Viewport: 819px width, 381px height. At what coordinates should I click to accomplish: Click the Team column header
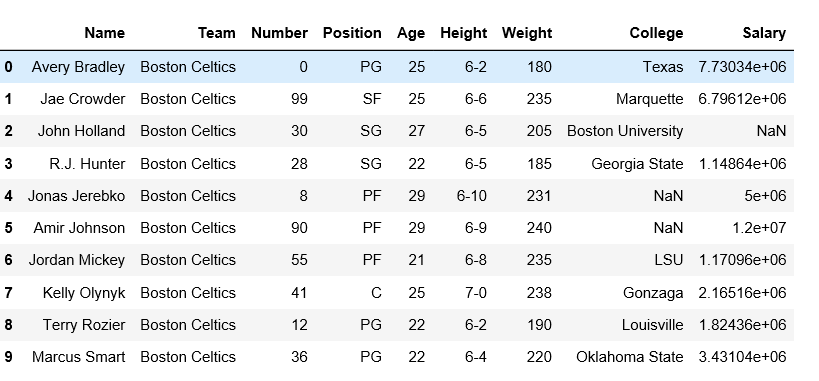tap(217, 33)
